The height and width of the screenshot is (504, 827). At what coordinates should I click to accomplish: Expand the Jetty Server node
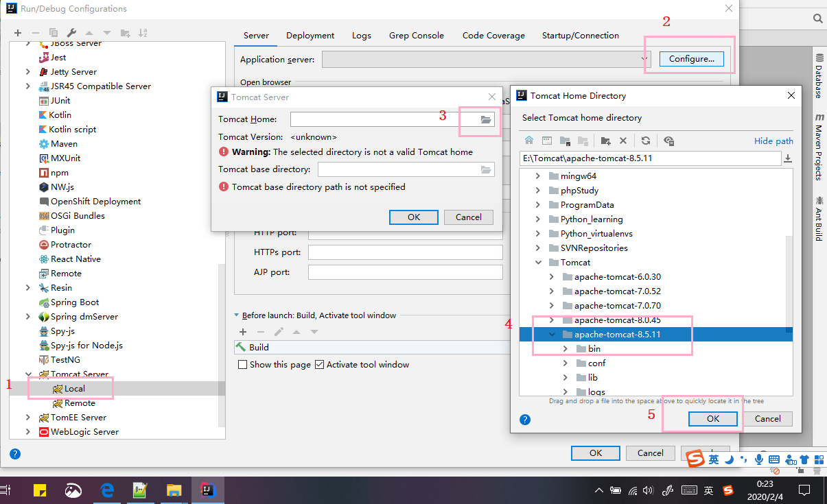pyautogui.click(x=27, y=72)
